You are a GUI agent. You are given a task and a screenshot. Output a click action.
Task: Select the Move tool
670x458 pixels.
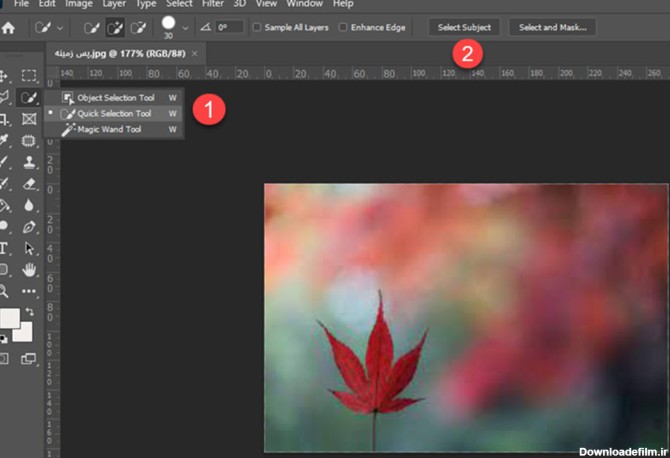[3, 76]
